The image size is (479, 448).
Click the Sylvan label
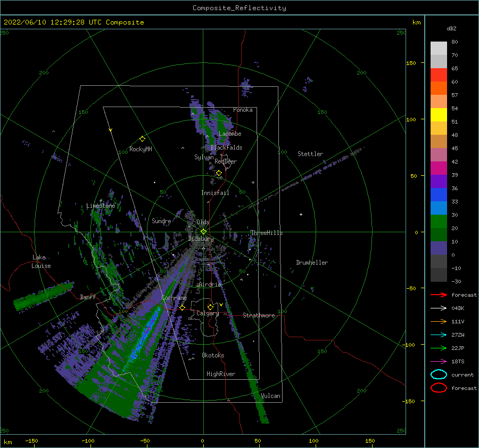[204, 157]
